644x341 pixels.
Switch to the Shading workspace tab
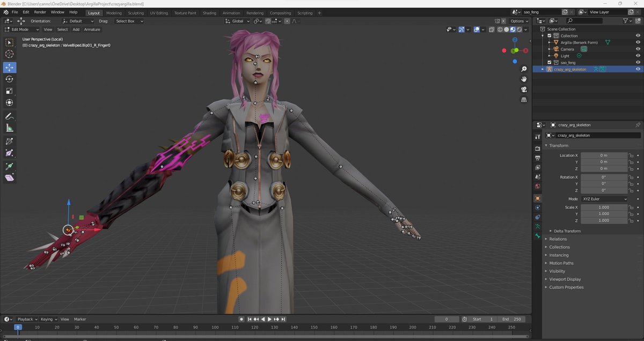tap(209, 13)
